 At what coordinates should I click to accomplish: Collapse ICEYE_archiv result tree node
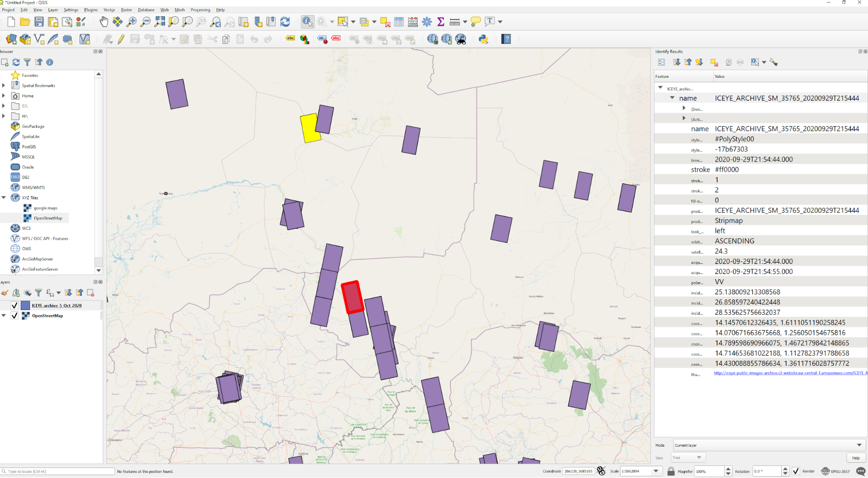pyautogui.click(x=660, y=88)
